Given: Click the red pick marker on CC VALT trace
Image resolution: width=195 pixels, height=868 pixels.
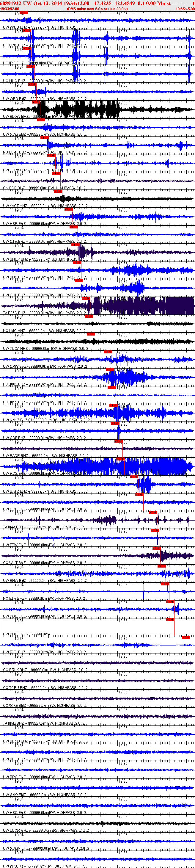Looking at the screenshot, I should pos(156,548).
